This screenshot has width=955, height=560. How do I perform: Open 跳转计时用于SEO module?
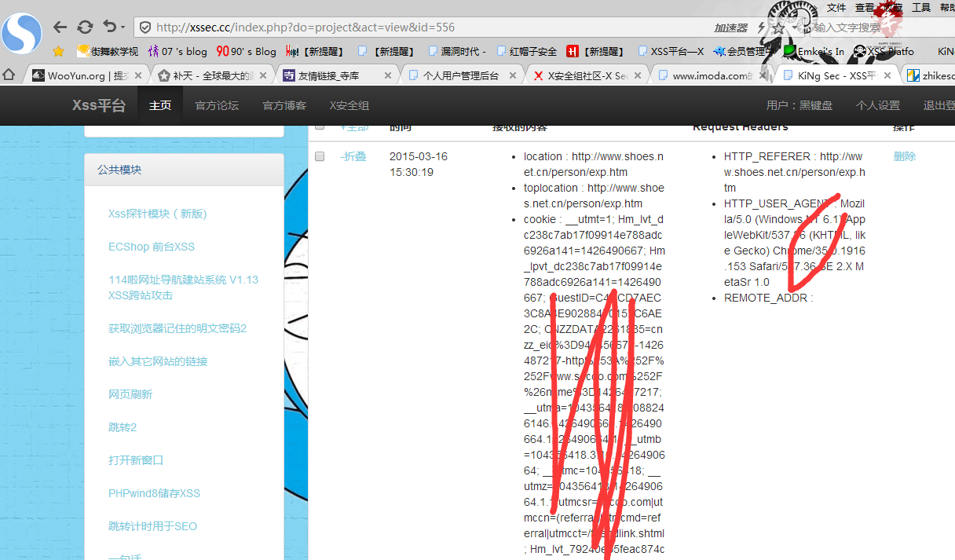click(153, 526)
